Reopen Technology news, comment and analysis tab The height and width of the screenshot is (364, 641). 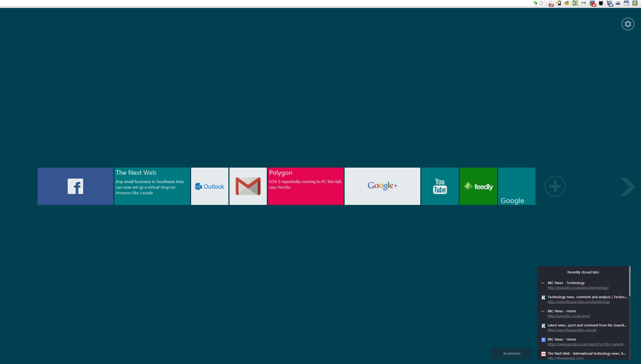[587, 297]
